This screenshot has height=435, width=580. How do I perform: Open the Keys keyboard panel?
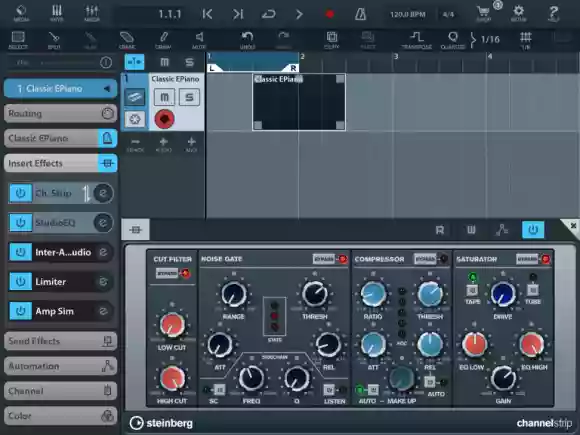point(57,13)
